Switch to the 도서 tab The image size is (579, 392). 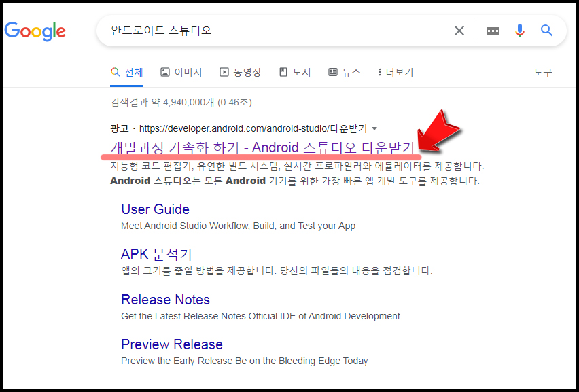pos(295,72)
